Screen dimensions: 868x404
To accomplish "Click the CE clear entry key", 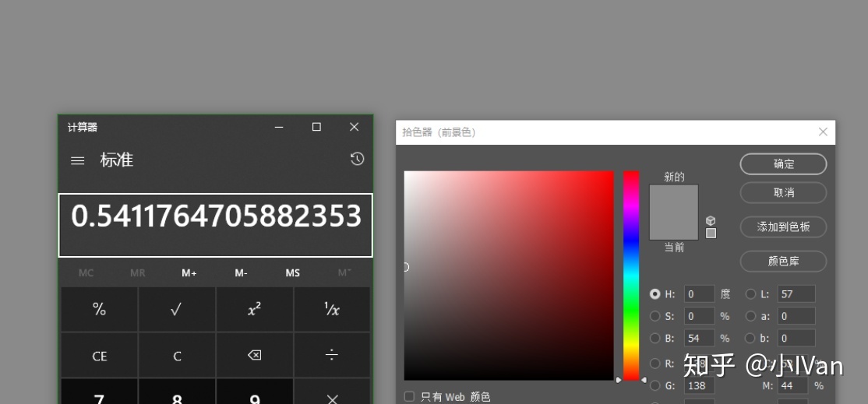I will tap(99, 356).
